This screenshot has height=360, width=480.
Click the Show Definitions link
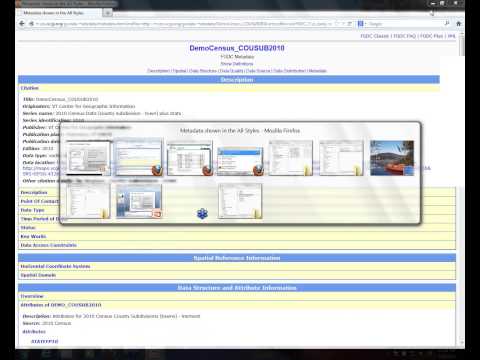(x=237, y=64)
